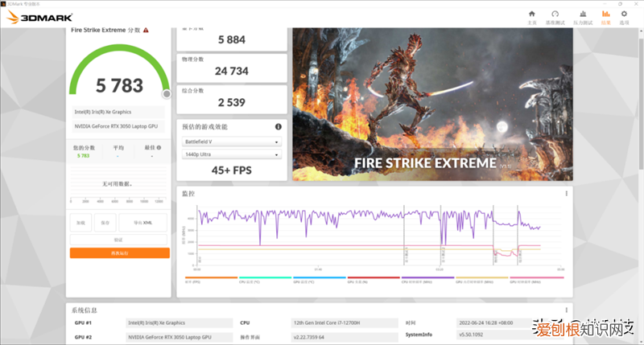The width and height of the screenshot is (644, 345).
Task: Open 压力测试 stress test icon
Action: point(582,17)
